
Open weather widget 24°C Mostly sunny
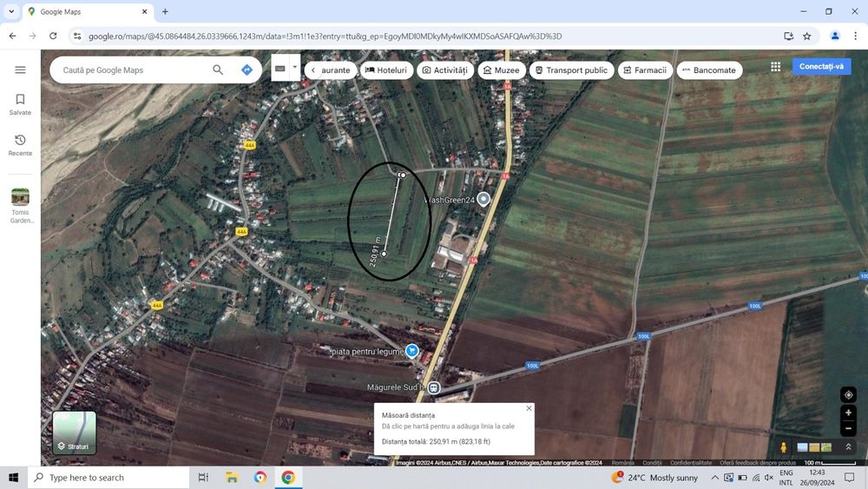pos(654,478)
